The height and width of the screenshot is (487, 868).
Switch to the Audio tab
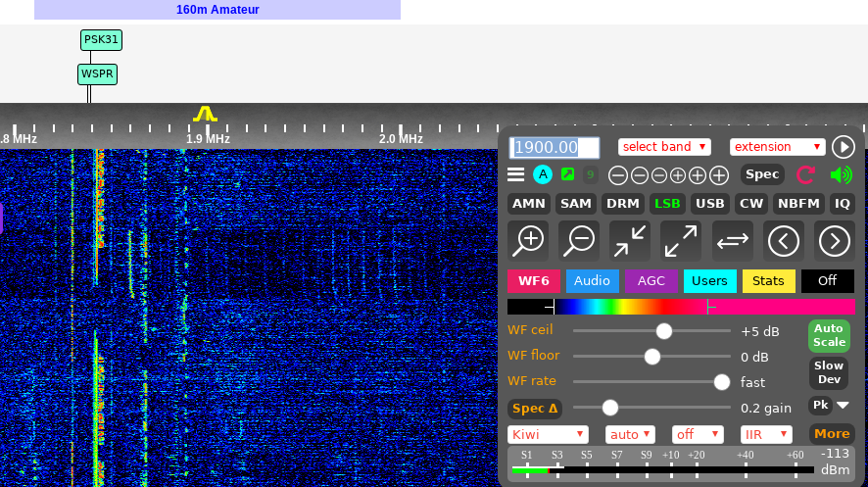(592, 281)
